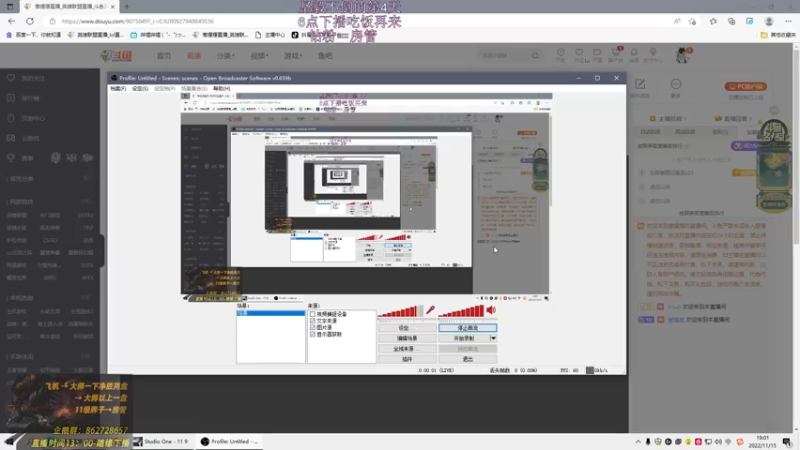Mute desktop audio via the speaker icon
The width and height of the screenshot is (800, 450).
(x=491, y=310)
